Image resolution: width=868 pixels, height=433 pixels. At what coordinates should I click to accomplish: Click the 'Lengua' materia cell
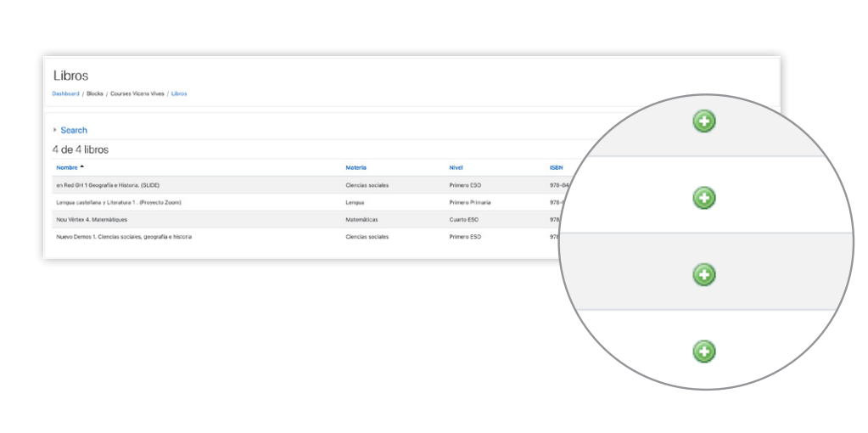pyautogui.click(x=355, y=202)
